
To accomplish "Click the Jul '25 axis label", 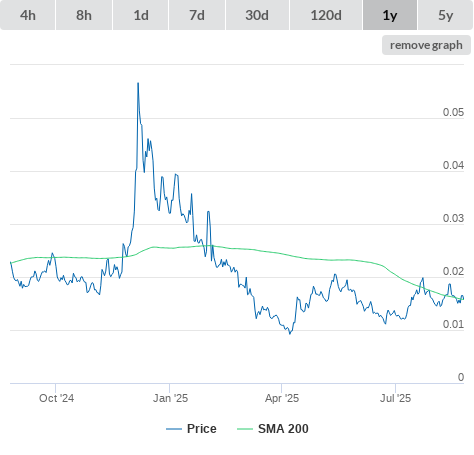I will tap(395, 398).
